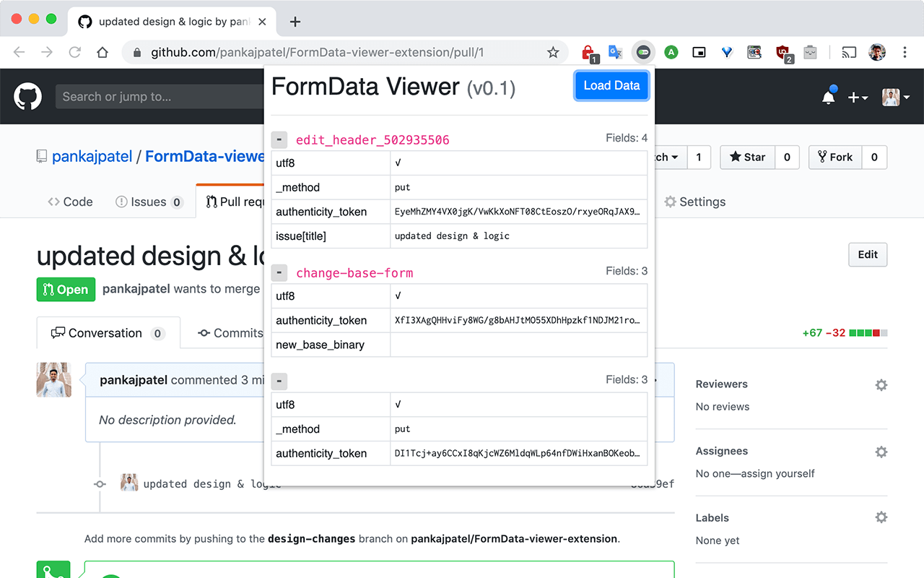Click the new_base_binary field label
Screen dimensions: 924x578
click(320, 345)
